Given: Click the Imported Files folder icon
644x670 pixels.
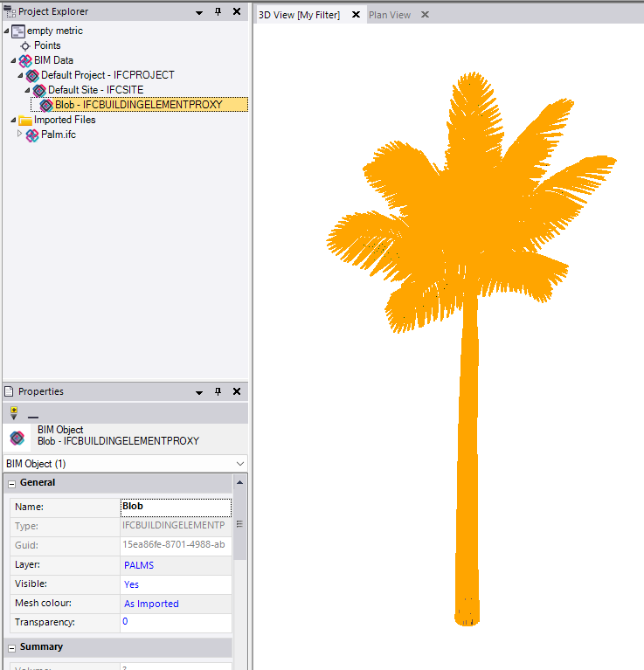Looking at the screenshot, I should (25, 121).
